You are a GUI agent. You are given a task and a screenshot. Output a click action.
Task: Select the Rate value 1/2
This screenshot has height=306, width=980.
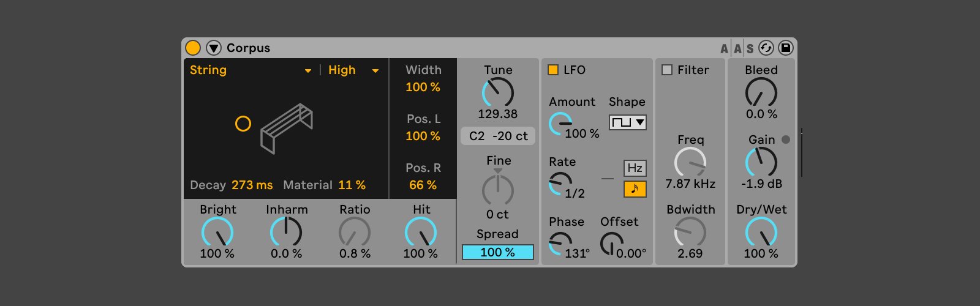(575, 193)
